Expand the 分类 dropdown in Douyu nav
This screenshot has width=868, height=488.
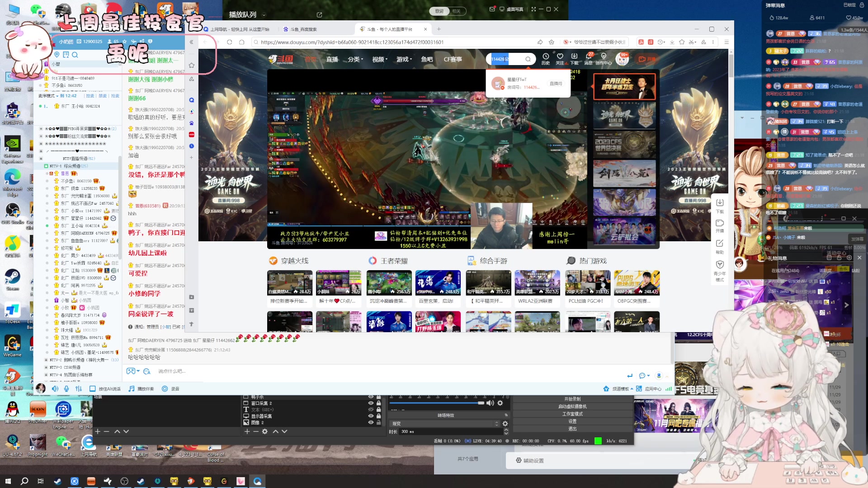tap(355, 59)
